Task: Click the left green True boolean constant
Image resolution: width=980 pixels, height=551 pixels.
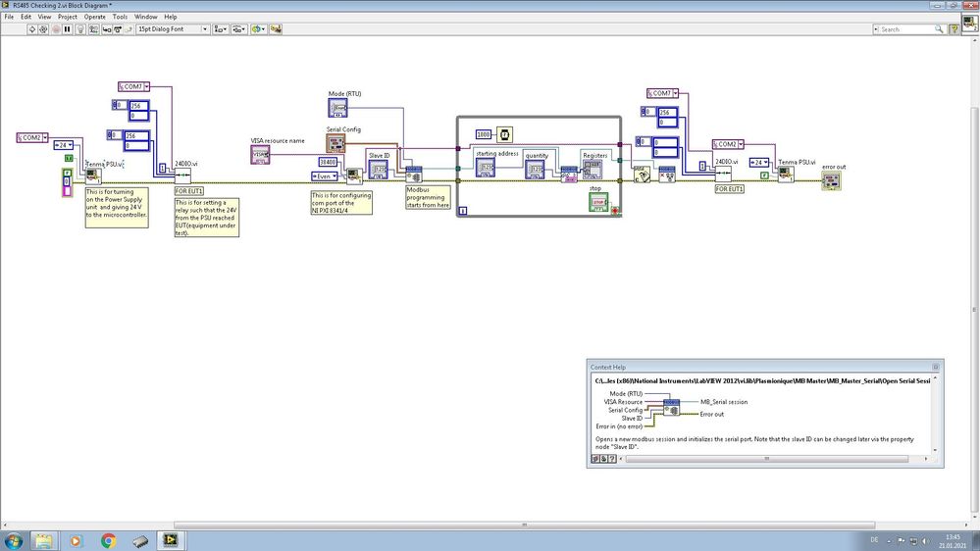Action: pos(69,158)
